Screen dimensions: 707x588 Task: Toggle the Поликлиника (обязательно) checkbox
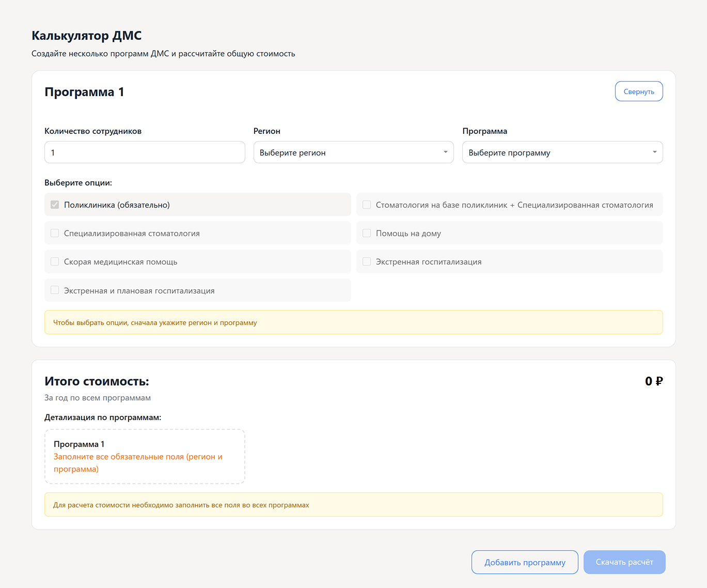(x=55, y=205)
